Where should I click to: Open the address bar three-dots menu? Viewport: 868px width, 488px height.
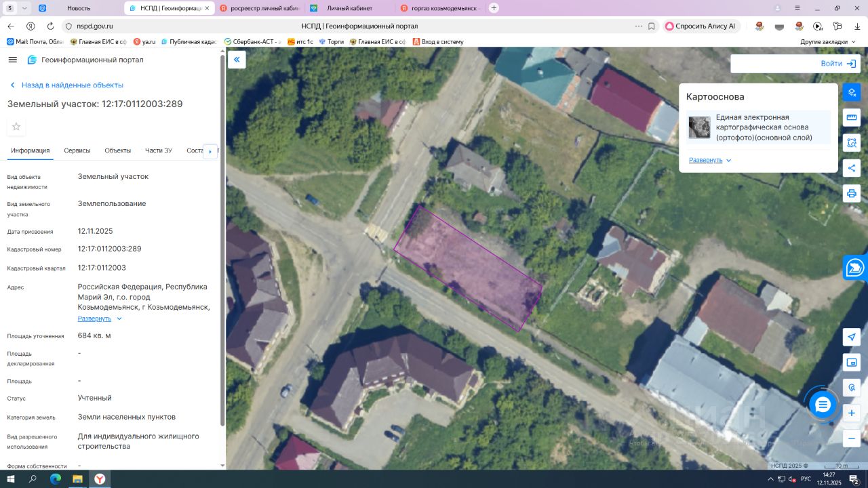[x=639, y=26]
